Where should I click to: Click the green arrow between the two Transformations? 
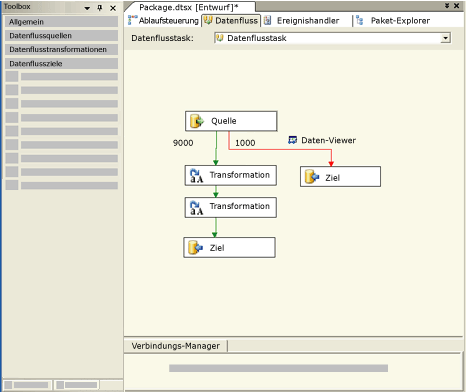click(216, 191)
